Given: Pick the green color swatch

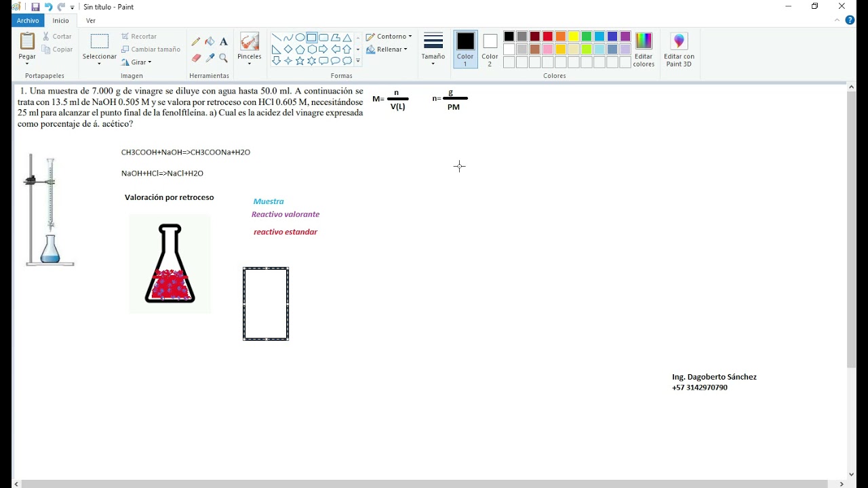Looking at the screenshot, I should coord(587,37).
